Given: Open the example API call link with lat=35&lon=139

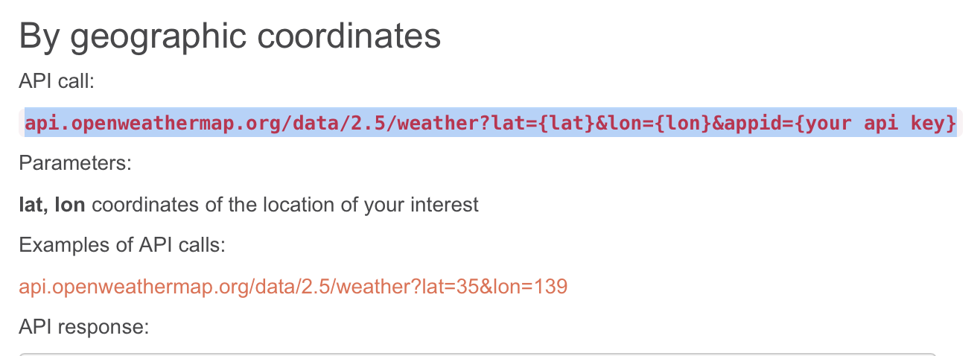Looking at the screenshot, I should click(x=293, y=286).
